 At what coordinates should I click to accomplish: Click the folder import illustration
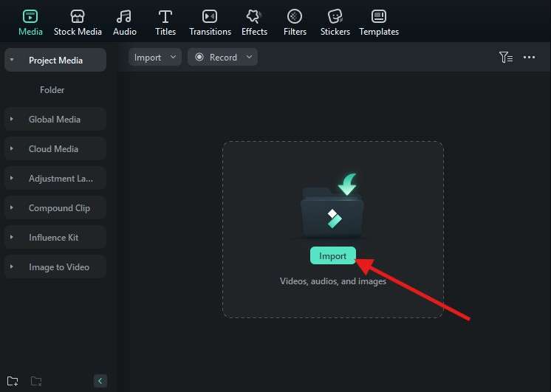click(x=332, y=204)
